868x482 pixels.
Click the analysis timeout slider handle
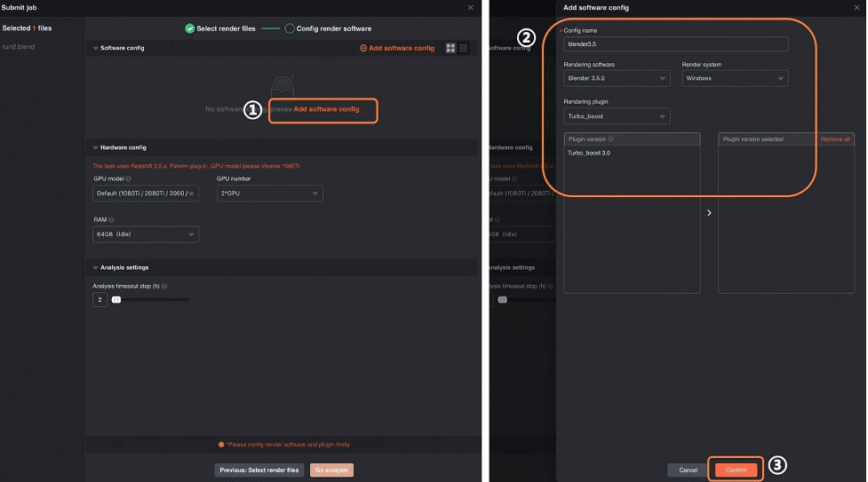(115, 300)
